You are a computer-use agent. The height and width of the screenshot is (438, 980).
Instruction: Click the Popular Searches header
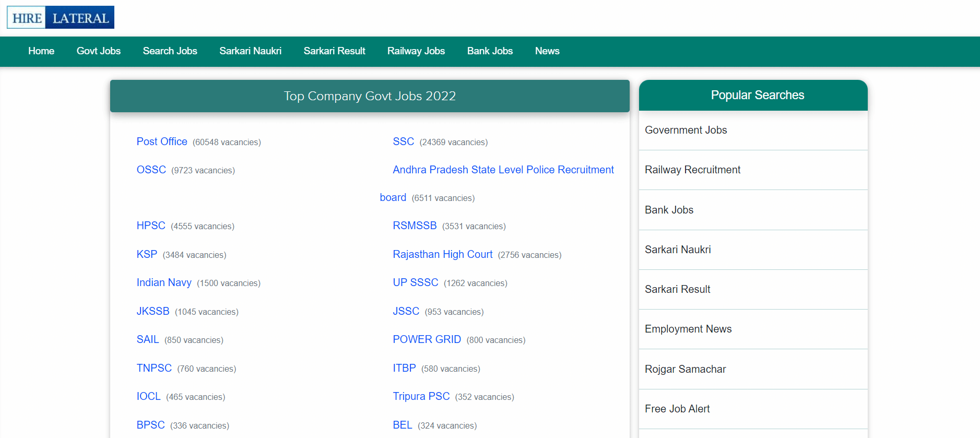click(x=753, y=95)
